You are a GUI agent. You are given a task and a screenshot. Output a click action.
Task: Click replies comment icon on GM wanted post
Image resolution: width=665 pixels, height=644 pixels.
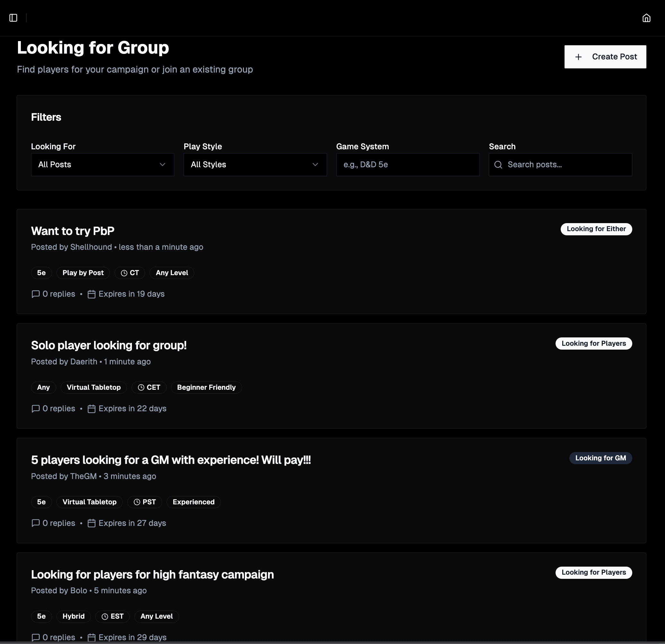tap(36, 523)
